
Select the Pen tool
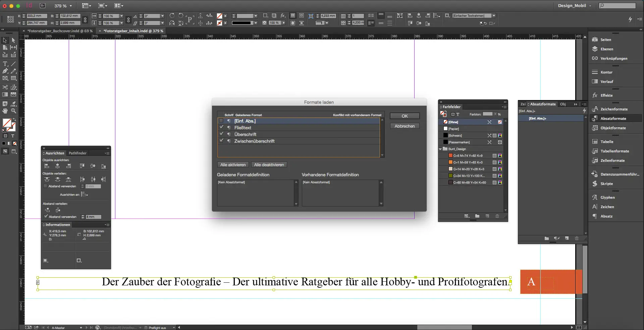[5, 71]
